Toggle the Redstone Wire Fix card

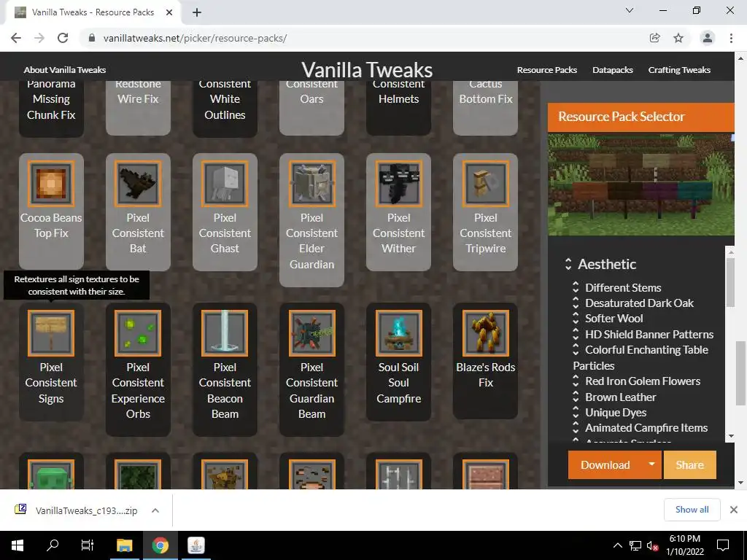tap(138, 108)
